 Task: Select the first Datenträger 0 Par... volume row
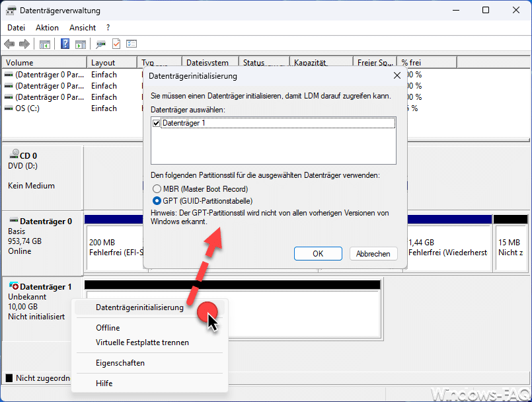[72, 75]
